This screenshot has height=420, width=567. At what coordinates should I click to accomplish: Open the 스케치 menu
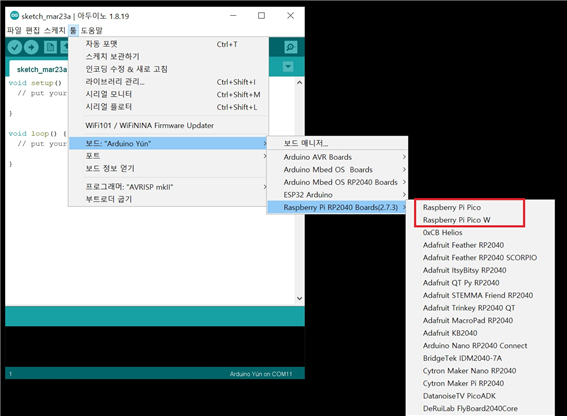point(54,30)
